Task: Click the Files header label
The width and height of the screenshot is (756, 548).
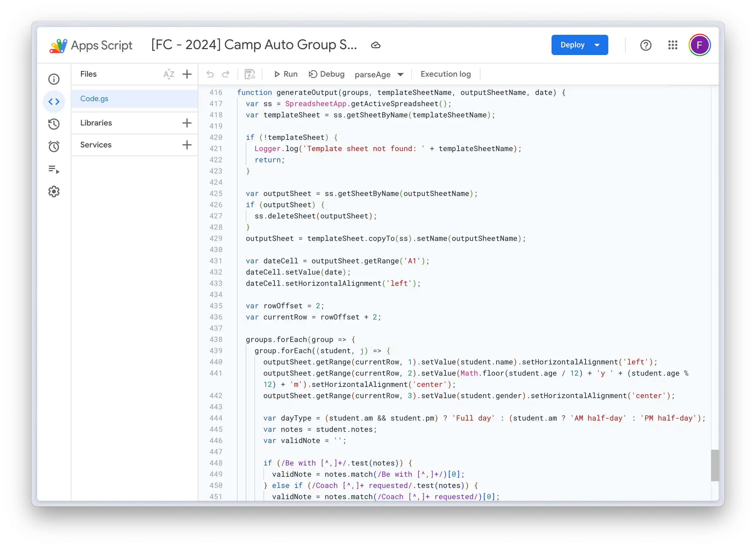Action: [x=88, y=74]
